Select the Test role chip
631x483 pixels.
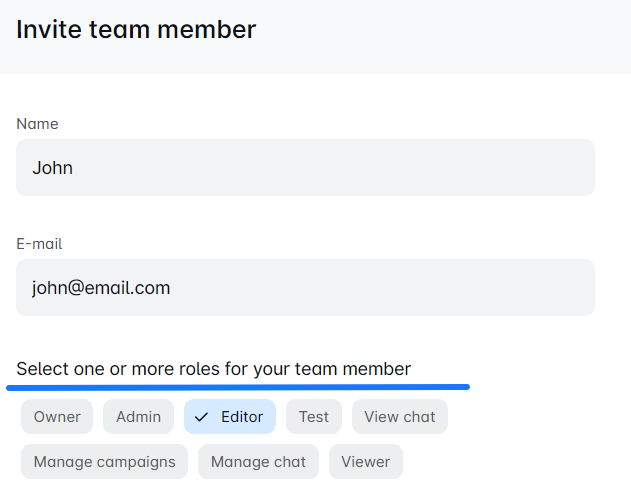pyautogui.click(x=314, y=417)
